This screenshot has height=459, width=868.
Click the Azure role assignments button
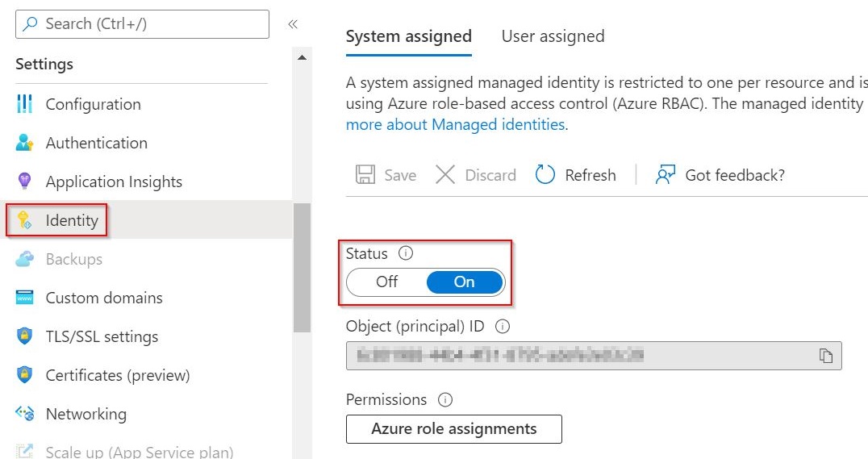pos(454,429)
